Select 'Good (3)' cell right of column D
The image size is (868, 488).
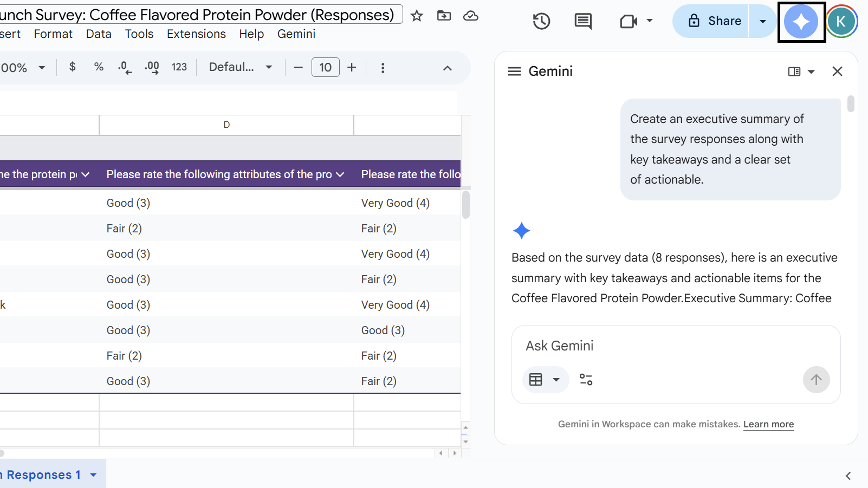pyautogui.click(x=407, y=330)
